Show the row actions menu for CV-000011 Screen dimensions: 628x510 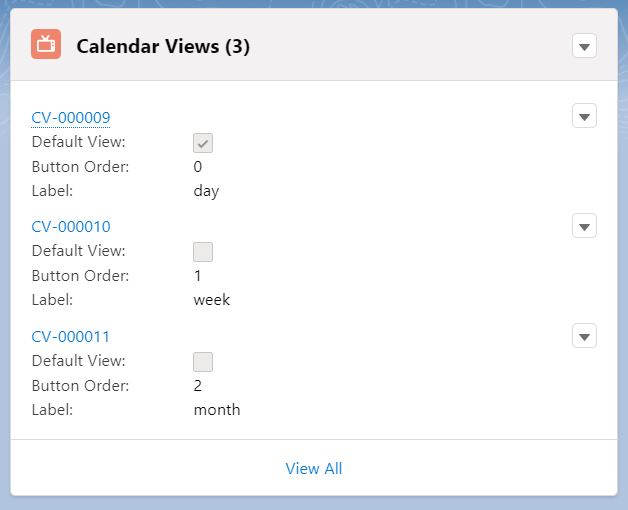pyautogui.click(x=584, y=336)
